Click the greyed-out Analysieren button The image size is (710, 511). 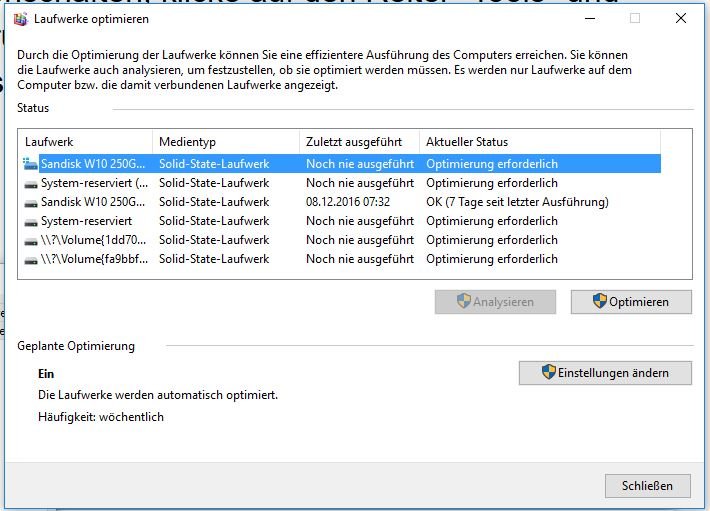(495, 302)
